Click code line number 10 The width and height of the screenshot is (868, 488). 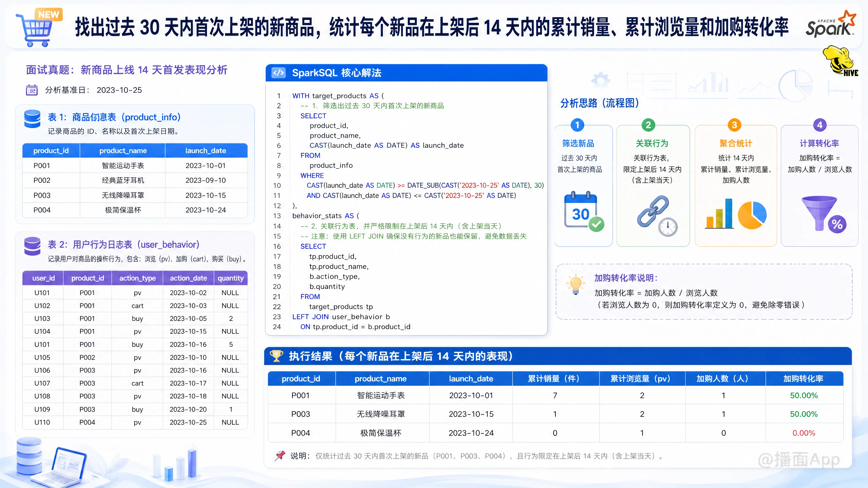pos(277,185)
